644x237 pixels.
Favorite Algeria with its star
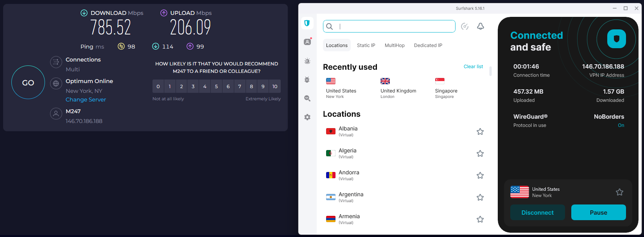coord(480,154)
